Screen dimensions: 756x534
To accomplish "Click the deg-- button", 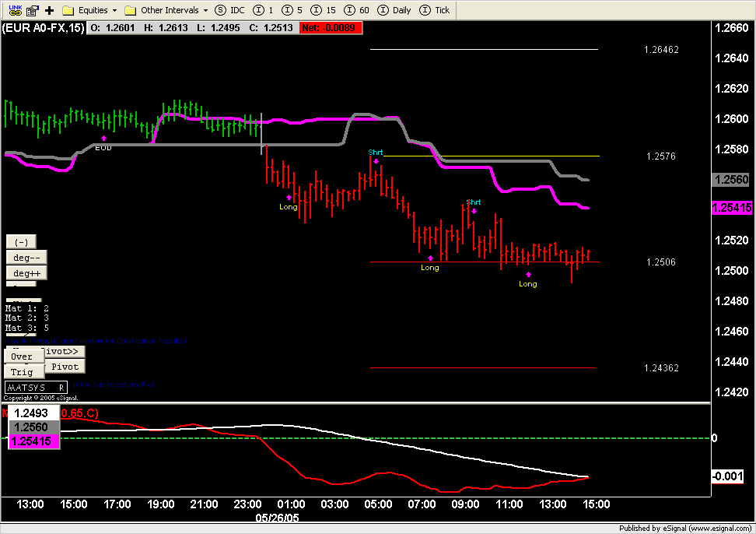I will [x=26, y=258].
